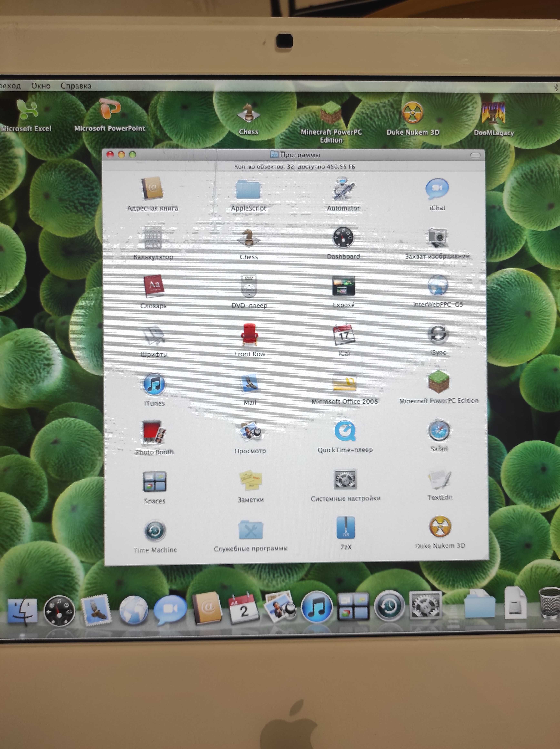
Task: Open the Справка menu
Action: (x=76, y=86)
